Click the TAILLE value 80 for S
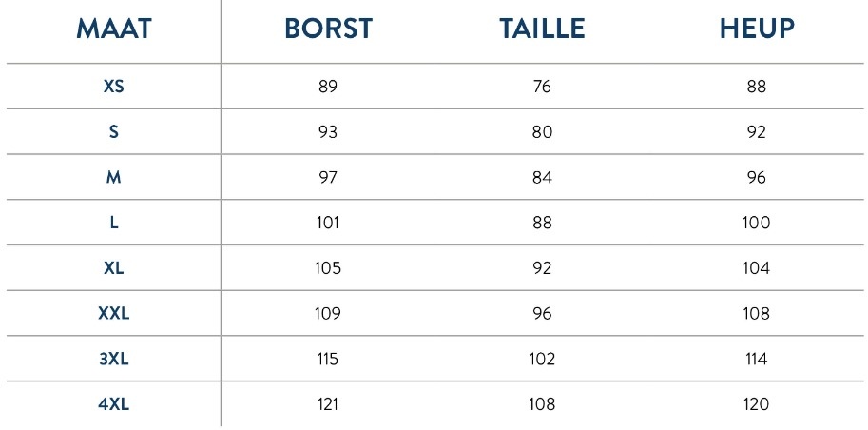 point(542,132)
